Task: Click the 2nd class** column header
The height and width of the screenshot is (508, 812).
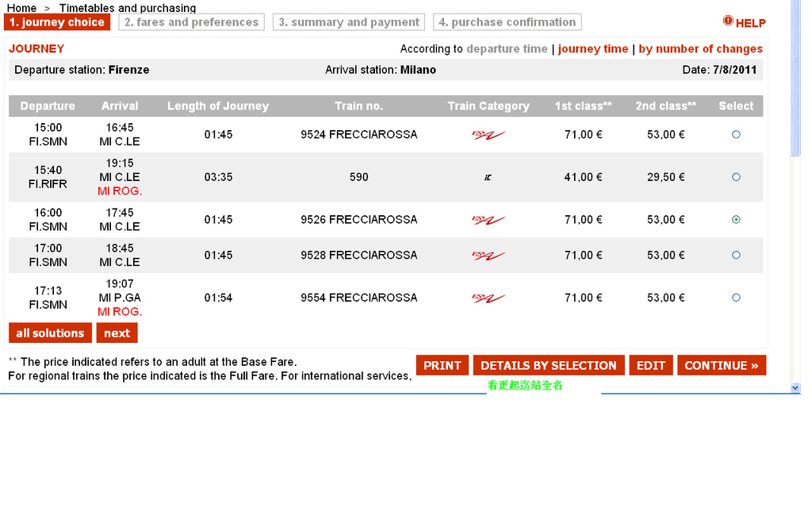Action: (x=666, y=106)
